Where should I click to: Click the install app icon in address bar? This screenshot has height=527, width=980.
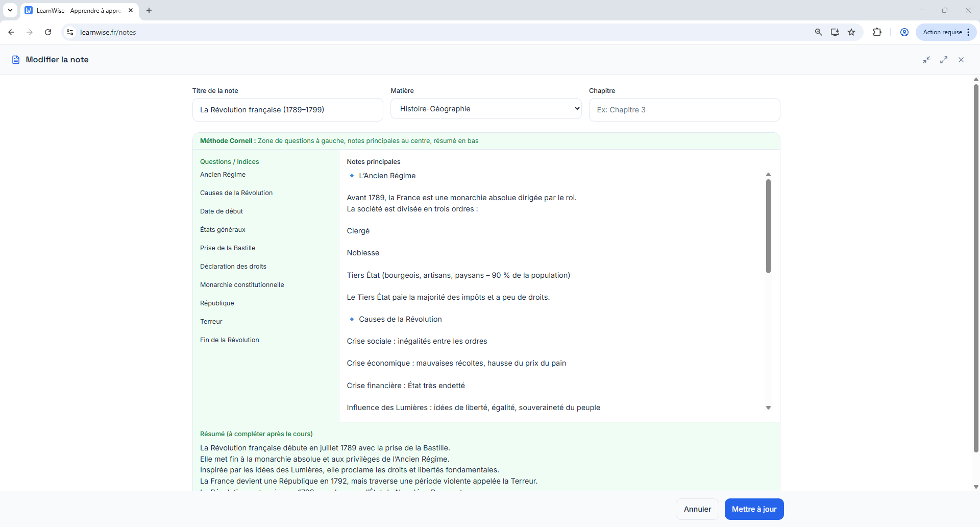[x=835, y=32]
